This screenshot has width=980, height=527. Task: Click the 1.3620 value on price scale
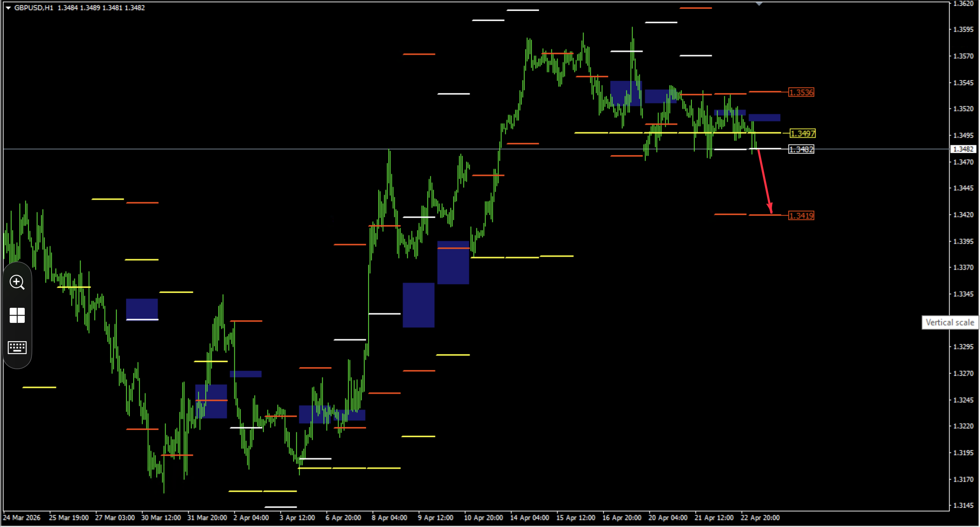pos(963,4)
